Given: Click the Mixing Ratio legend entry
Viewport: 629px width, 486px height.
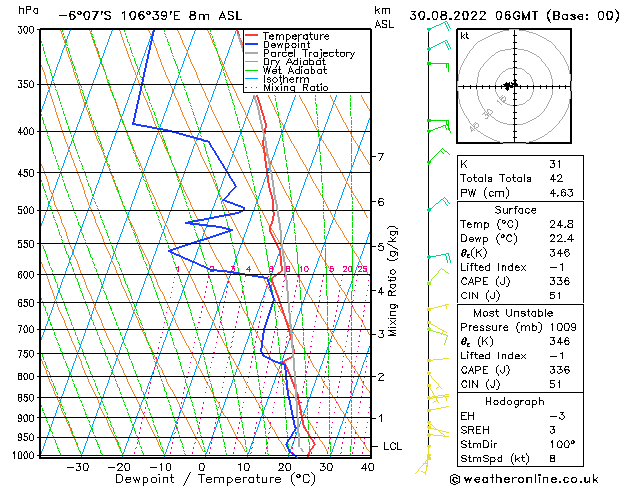Looking at the screenshot, I should (x=296, y=87).
